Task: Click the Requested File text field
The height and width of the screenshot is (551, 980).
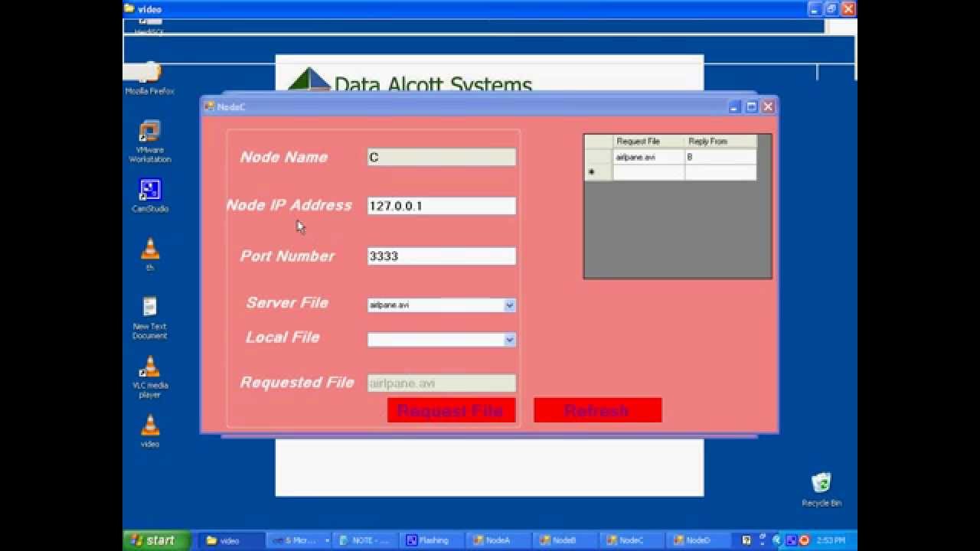Action: 442,383
